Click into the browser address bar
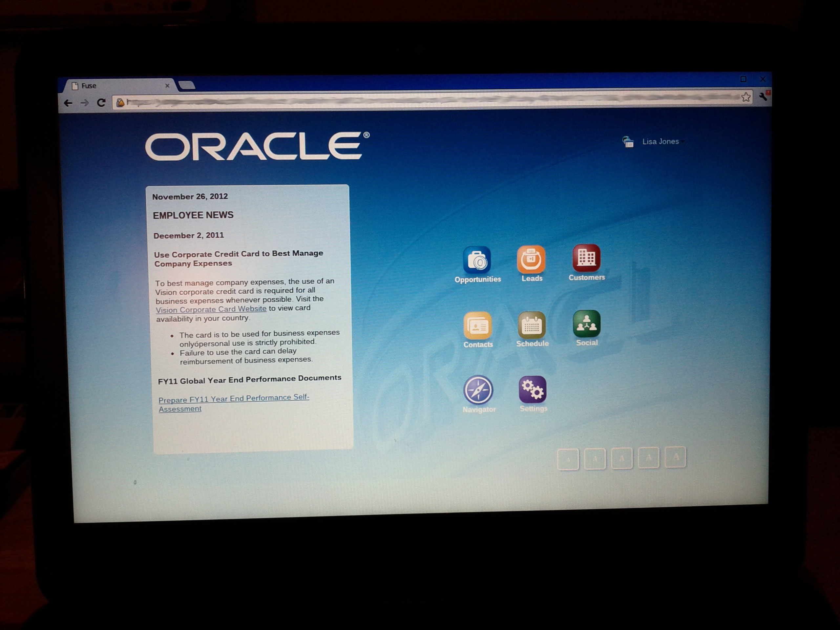The width and height of the screenshot is (840, 630). [418, 100]
